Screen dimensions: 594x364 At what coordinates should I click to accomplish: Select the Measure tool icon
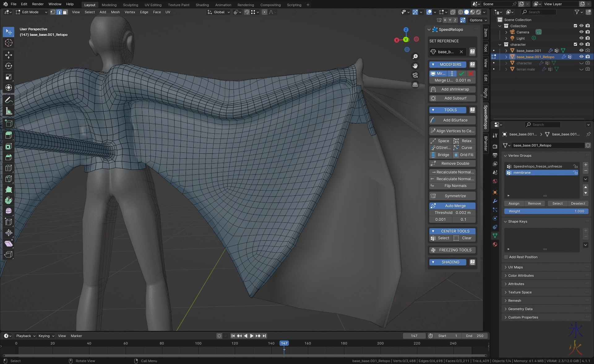click(9, 111)
